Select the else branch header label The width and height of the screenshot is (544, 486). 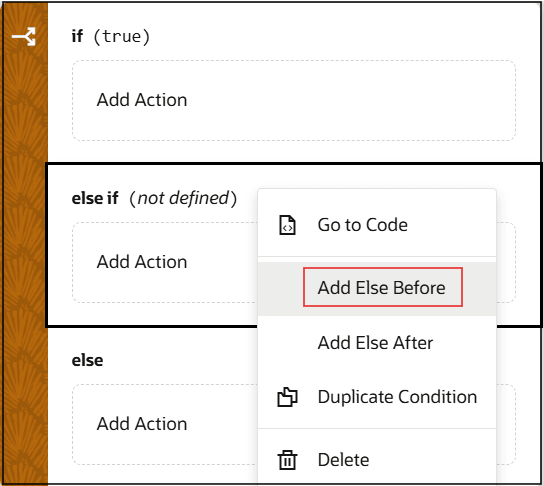(87, 360)
